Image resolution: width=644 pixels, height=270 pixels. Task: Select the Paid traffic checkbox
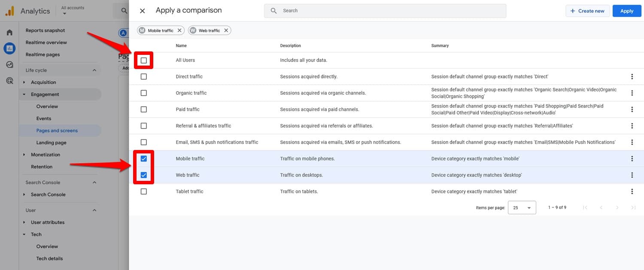click(144, 109)
